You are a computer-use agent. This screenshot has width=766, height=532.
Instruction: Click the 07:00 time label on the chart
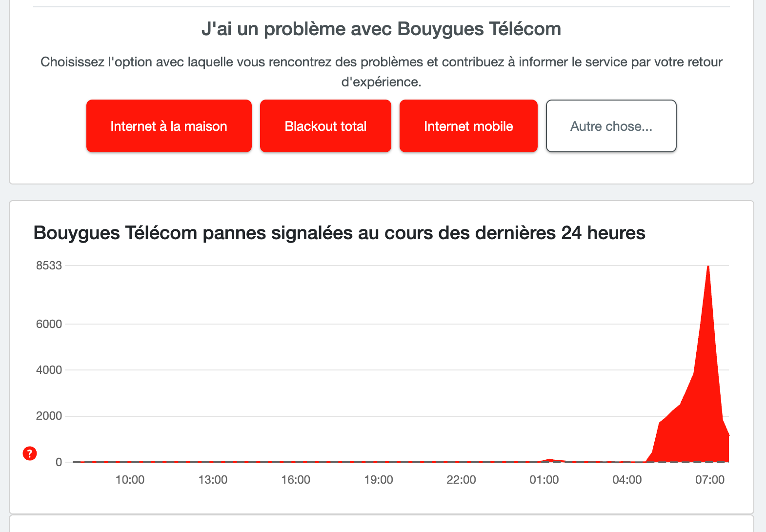point(710,480)
